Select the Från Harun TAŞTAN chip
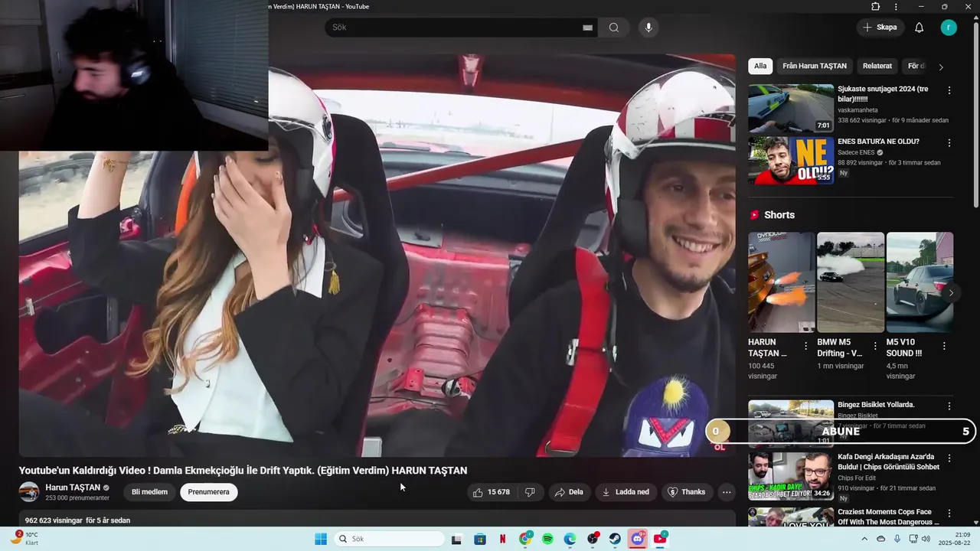The image size is (980, 551). (x=815, y=66)
